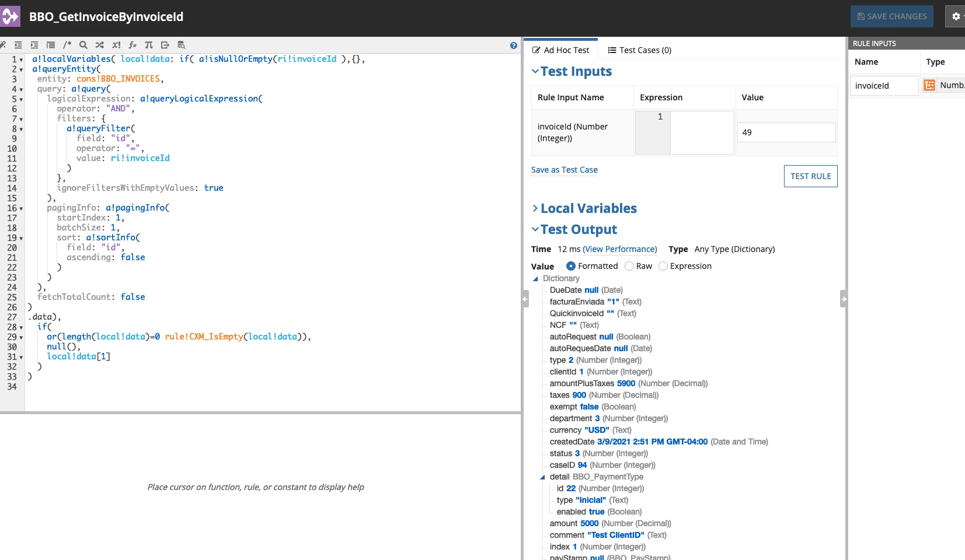Image resolution: width=965 pixels, height=560 pixels.
Task: Collapse the Test Output section
Action: click(535, 229)
